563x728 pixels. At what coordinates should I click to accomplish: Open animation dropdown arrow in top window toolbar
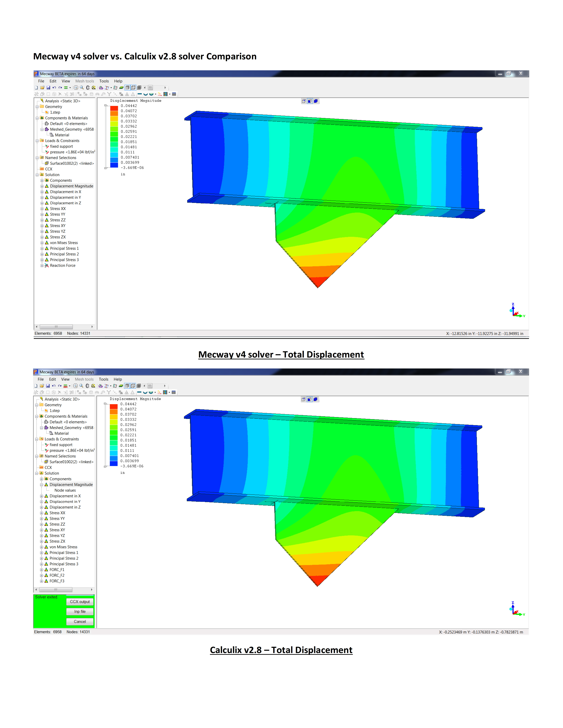[x=170, y=94]
